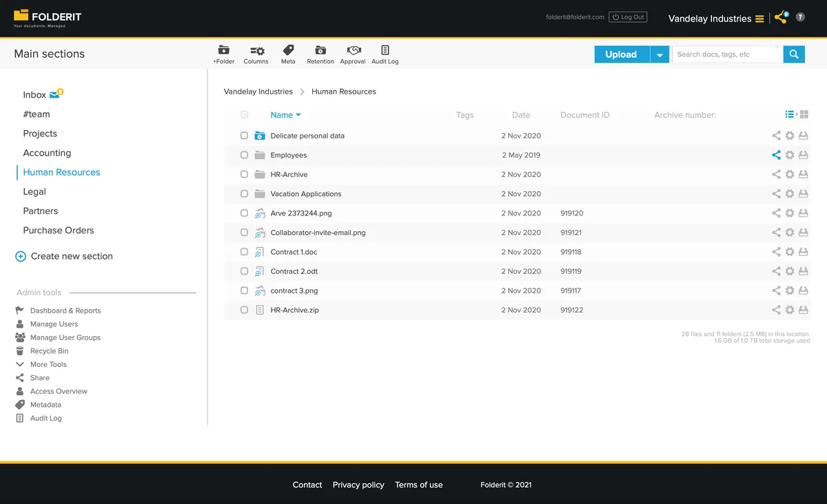
Task: Open Audit Log in admin tools
Action: [x=45, y=418]
